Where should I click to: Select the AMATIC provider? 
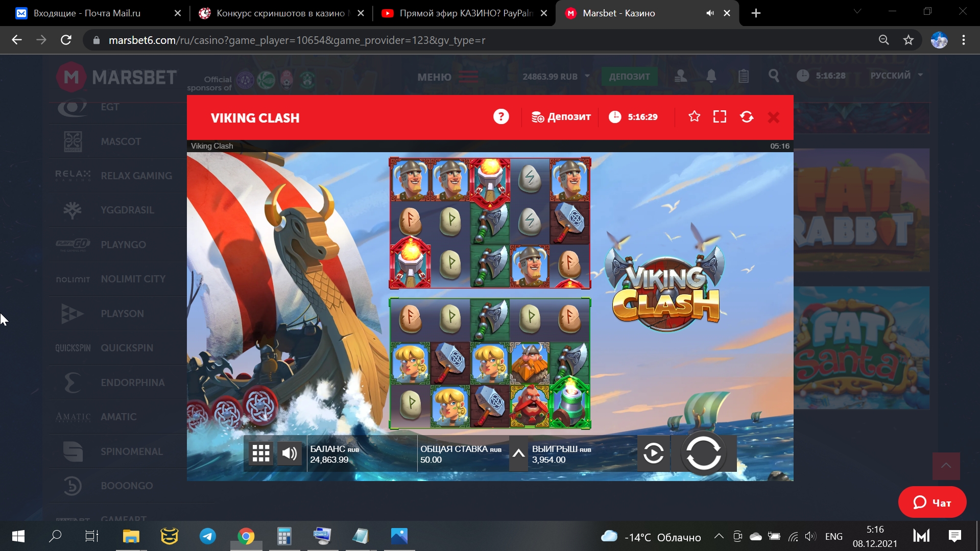click(x=118, y=417)
